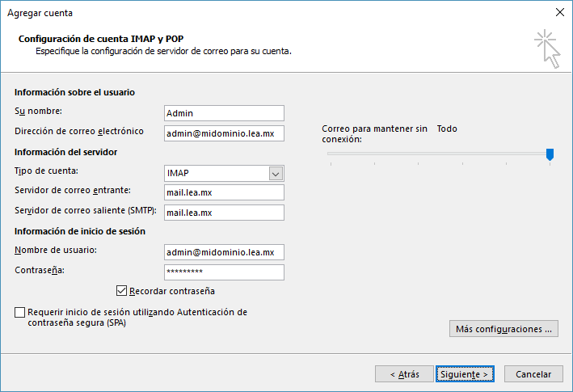The image size is (573, 392).
Task: Focus the Su nombre field
Action: tap(224, 113)
